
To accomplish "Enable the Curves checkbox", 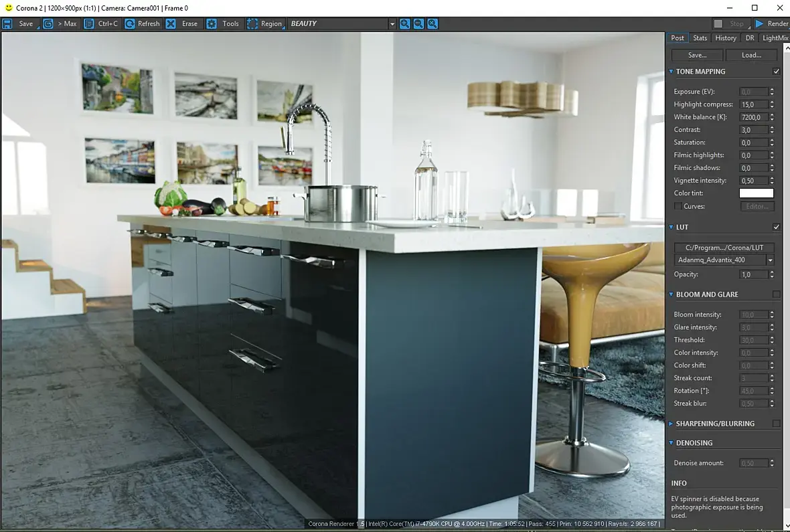I will (x=678, y=206).
